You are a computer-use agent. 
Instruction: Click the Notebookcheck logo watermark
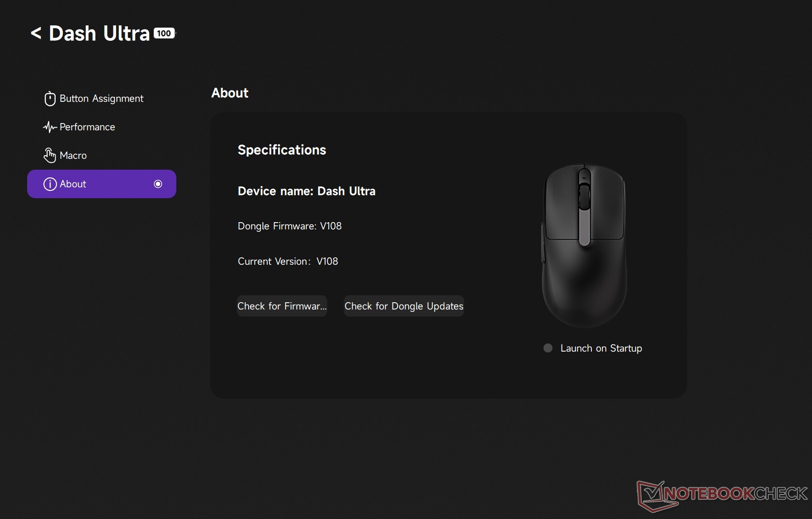pyautogui.click(x=722, y=494)
